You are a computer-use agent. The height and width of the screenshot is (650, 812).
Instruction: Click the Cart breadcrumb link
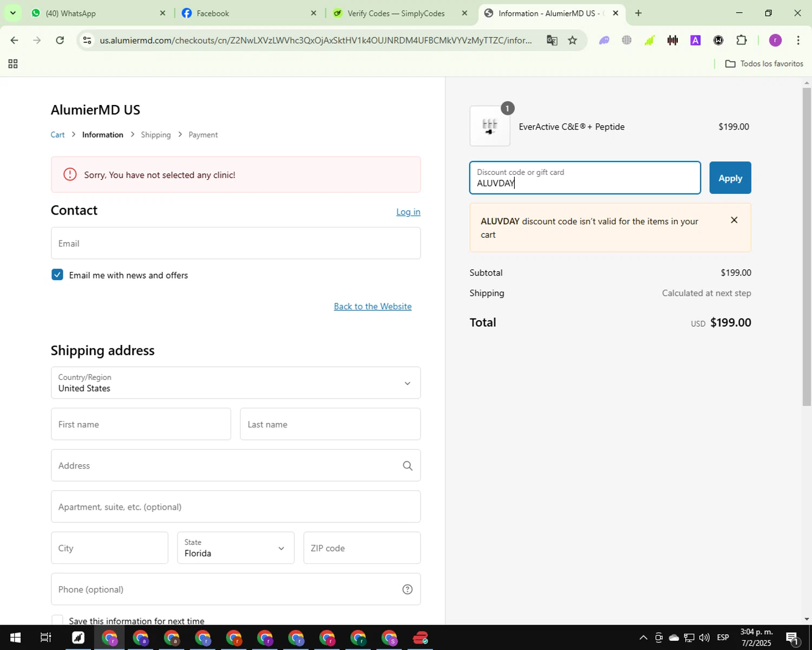57,135
